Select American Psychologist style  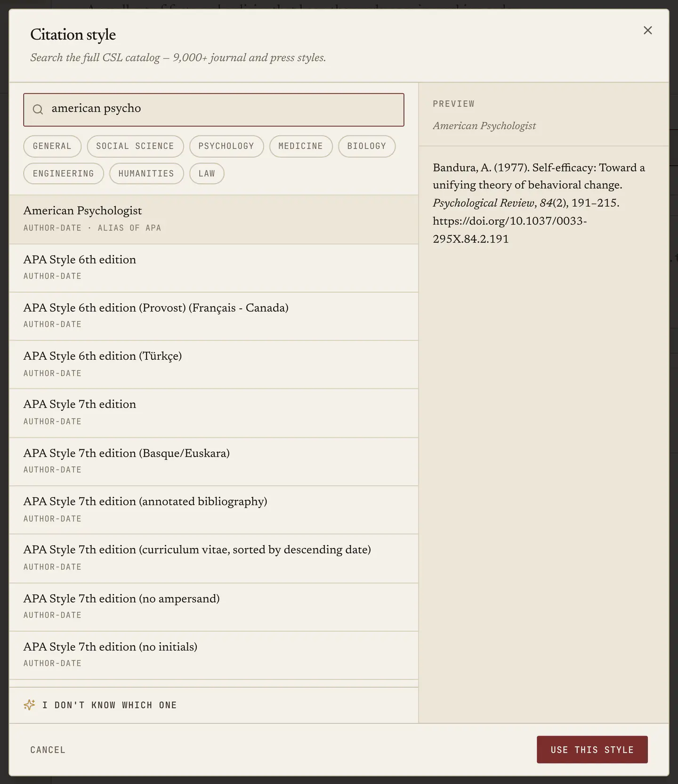(214, 219)
